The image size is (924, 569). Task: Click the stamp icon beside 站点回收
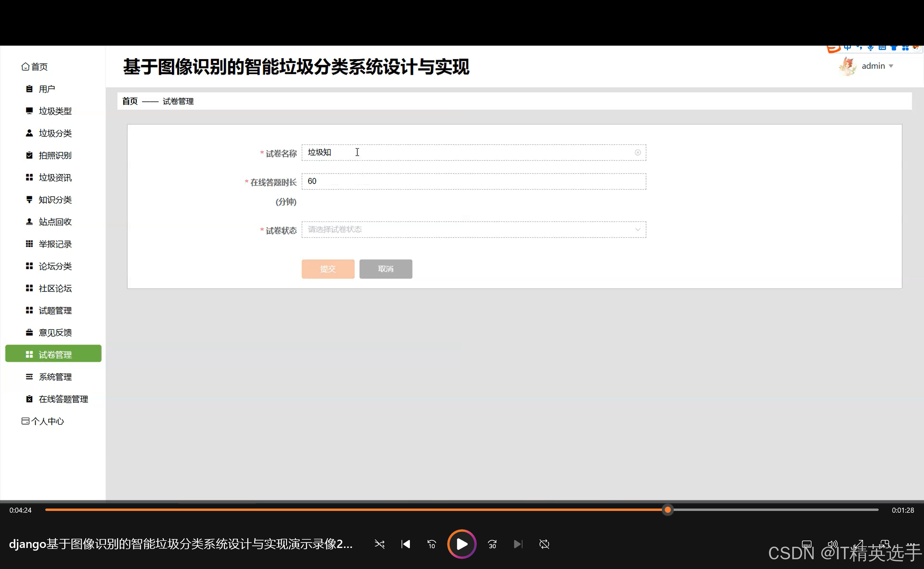click(29, 222)
